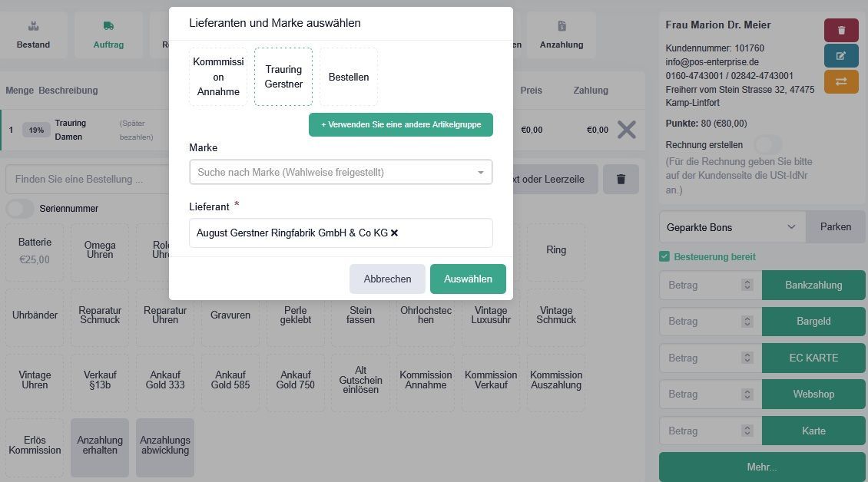Screen dimensions: 868x482
Task: Open the Bestand stock icon tab
Action: [33, 35]
